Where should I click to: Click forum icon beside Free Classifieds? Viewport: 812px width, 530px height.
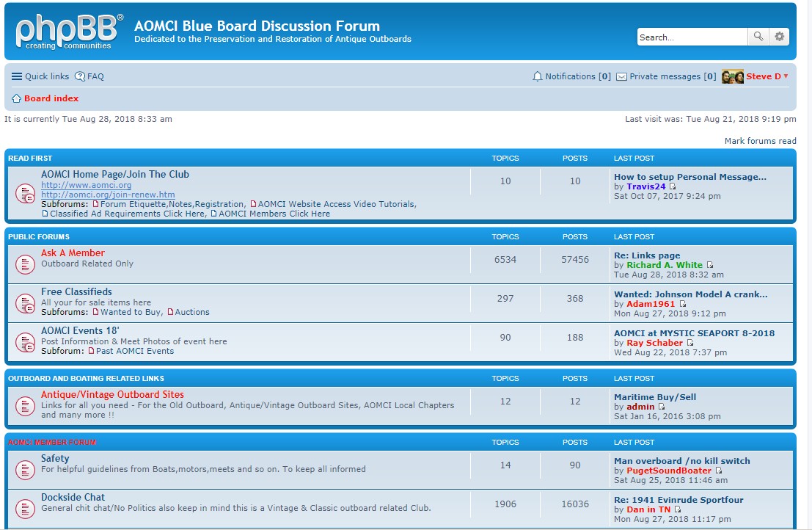pyautogui.click(x=25, y=303)
